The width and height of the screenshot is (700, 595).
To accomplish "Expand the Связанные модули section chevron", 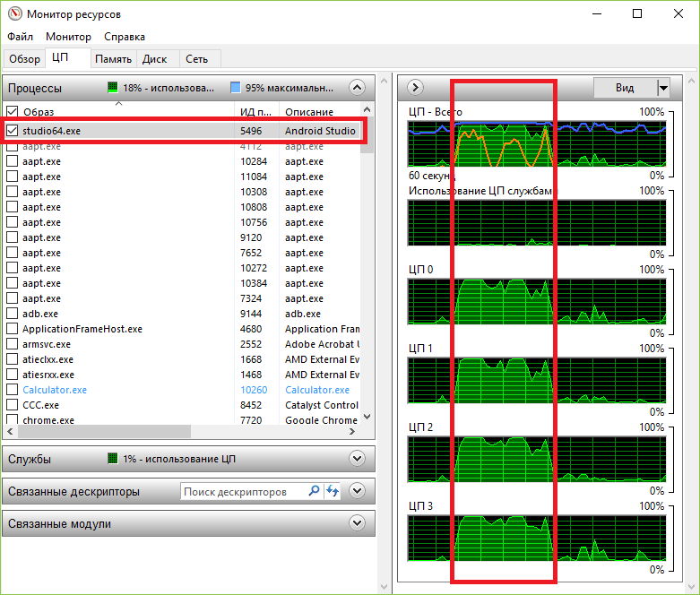I will click(x=357, y=522).
